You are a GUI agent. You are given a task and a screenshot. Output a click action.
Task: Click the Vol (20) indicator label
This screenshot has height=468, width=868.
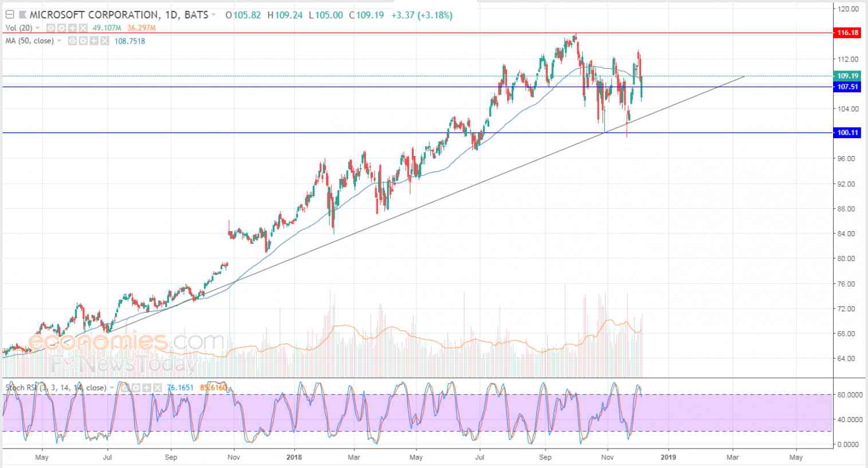19,28
